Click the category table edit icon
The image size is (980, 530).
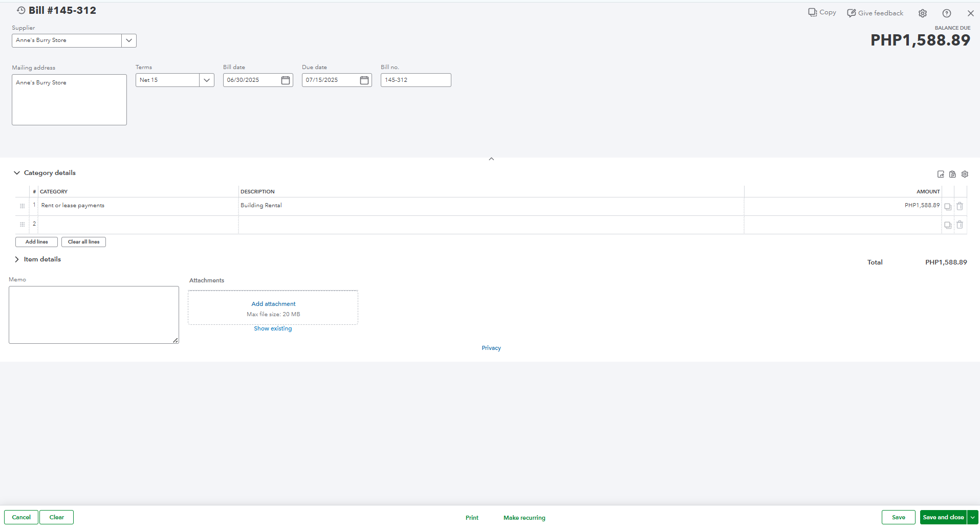(941, 174)
